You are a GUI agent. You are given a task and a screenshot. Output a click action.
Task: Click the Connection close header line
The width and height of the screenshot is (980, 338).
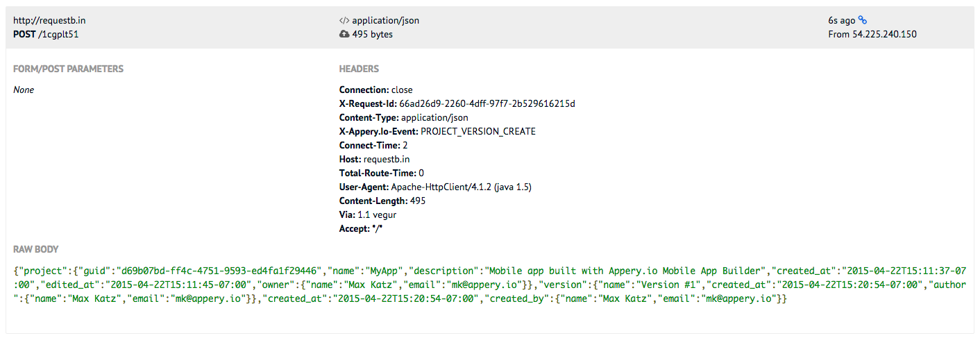(375, 90)
